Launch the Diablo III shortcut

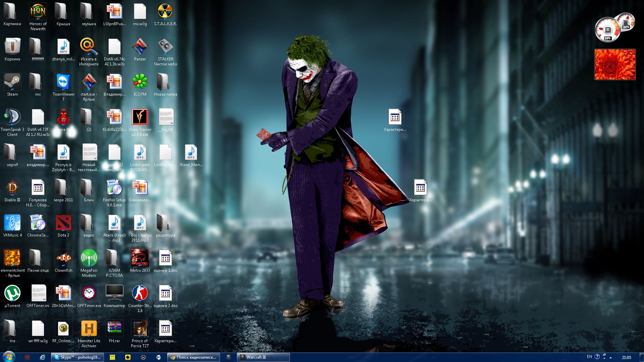click(12, 191)
